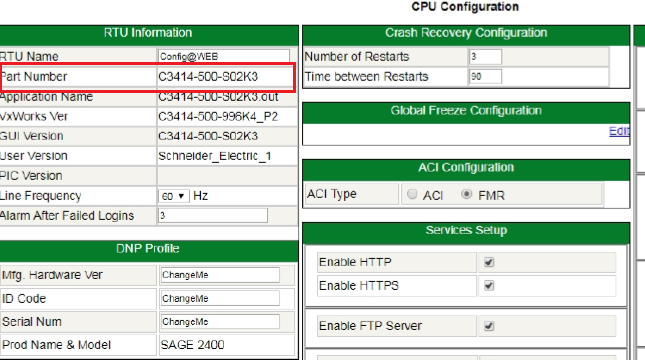Select the part number value C3414-500-S02K3
645x360 pixels.
[208, 77]
